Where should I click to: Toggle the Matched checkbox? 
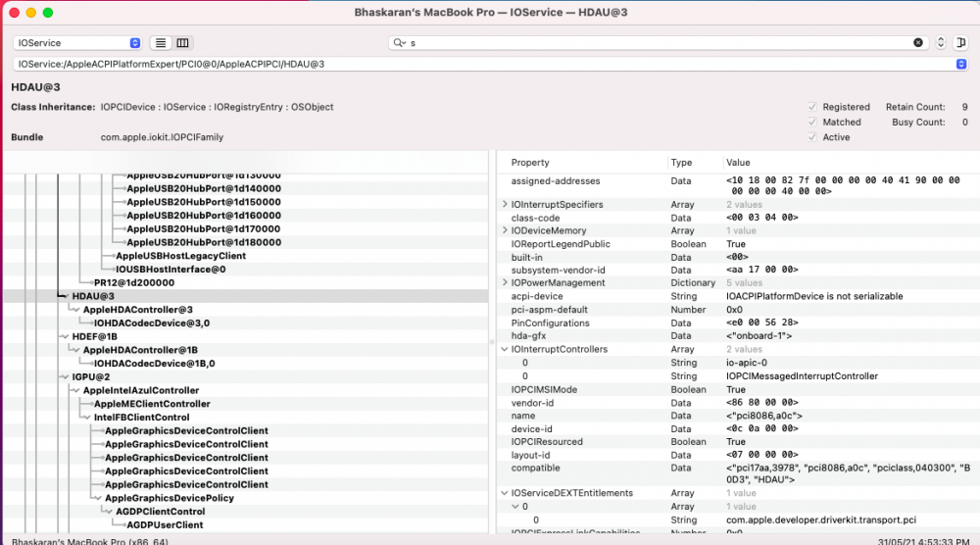[811, 122]
